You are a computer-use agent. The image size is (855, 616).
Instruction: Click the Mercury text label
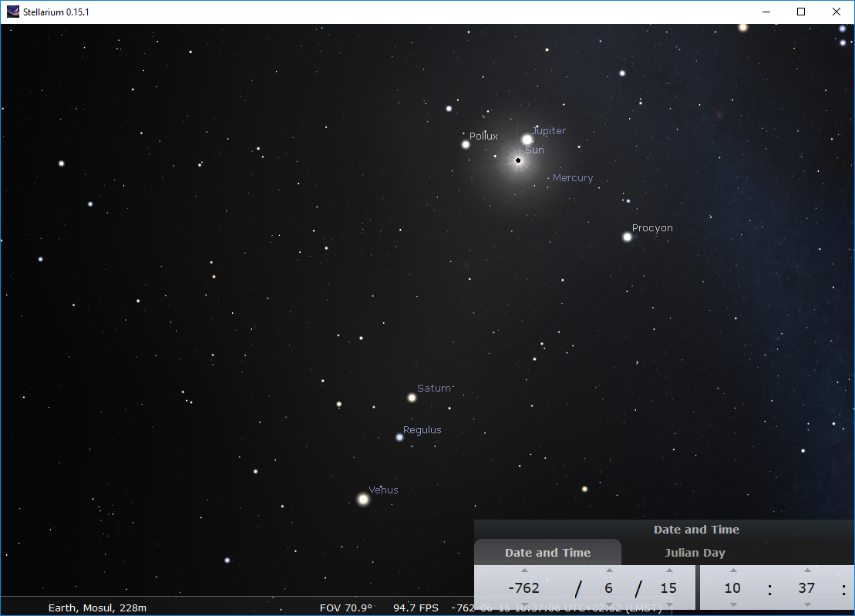[x=573, y=178]
